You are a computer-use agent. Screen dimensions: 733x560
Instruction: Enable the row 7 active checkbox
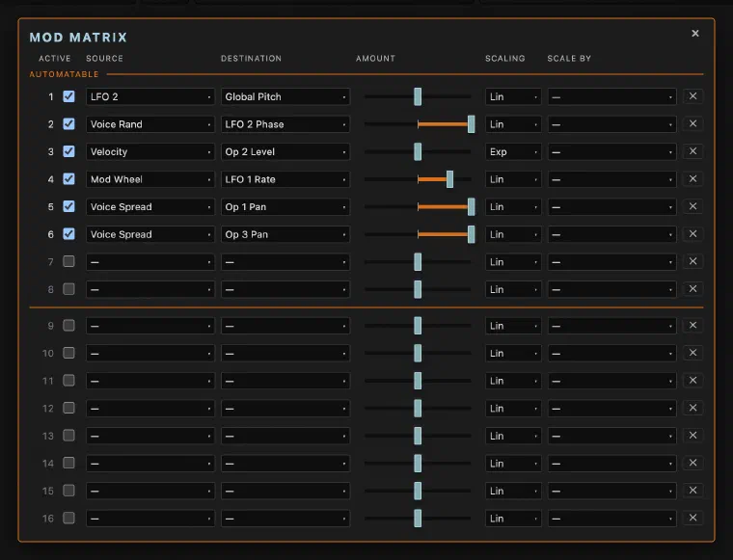coord(68,261)
